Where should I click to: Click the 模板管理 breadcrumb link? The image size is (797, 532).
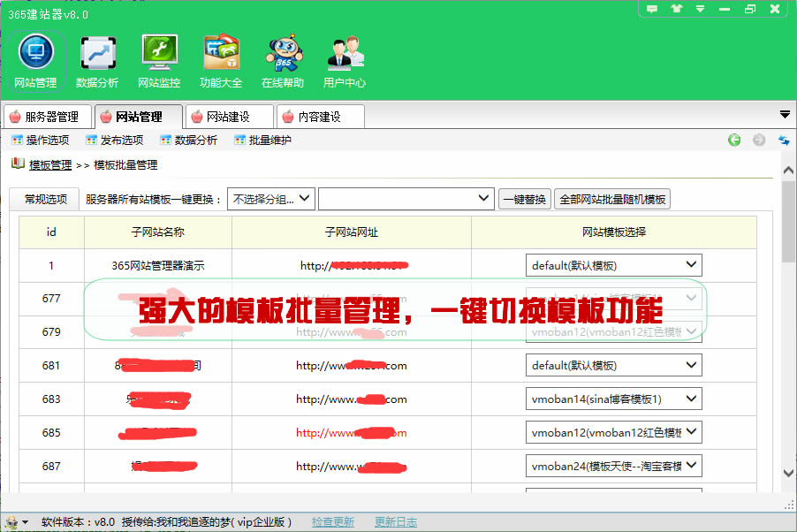pos(50,164)
